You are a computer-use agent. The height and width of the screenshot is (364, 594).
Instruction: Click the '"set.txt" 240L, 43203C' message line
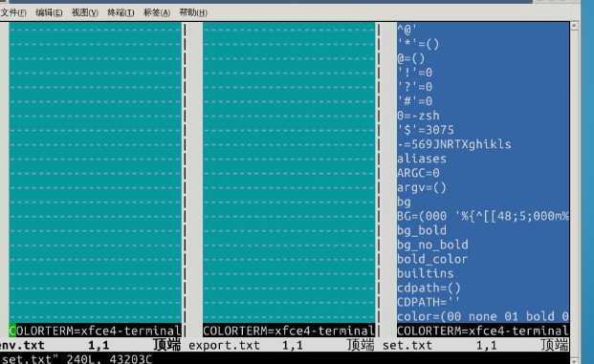point(77,358)
